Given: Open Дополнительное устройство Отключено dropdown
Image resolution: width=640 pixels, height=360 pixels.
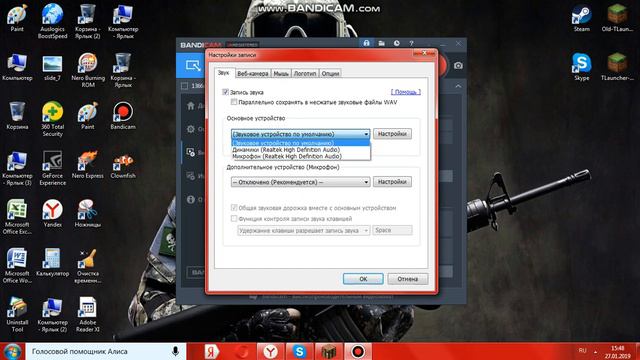Looking at the screenshot, I should pyautogui.click(x=300, y=182).
